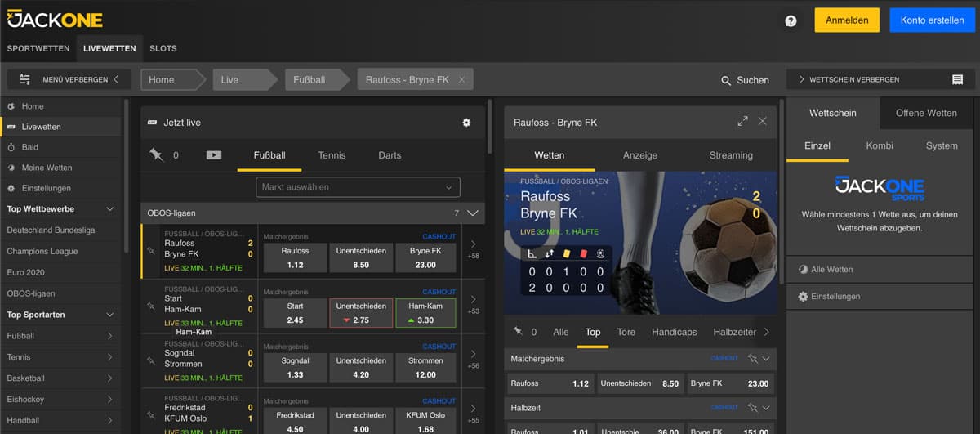Viewport: 980px width, 434px height.
Task: Click Menü verbergen button
Action: (x=69, y=79)
